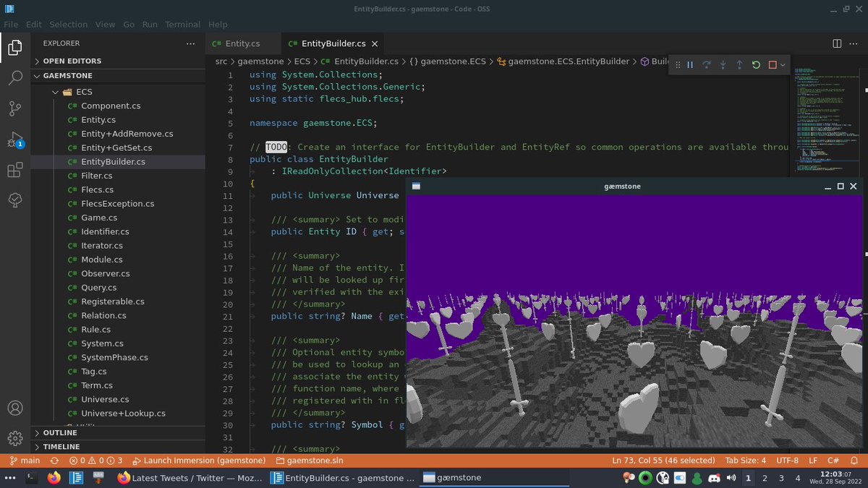Click C# language mode selector
The image size is (868, 488).
pos(833,461)
